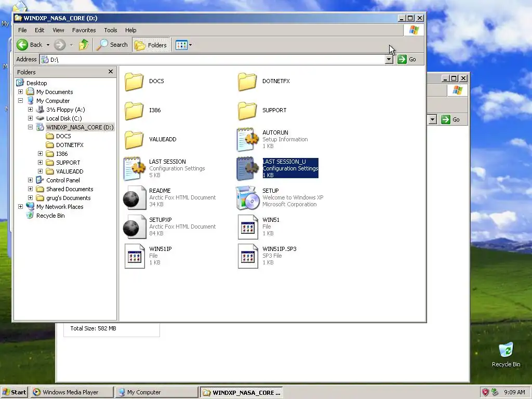Select the LAST SESSION_U file icon
The width and height of the screenshot is (532, 399).
[247, 169]
